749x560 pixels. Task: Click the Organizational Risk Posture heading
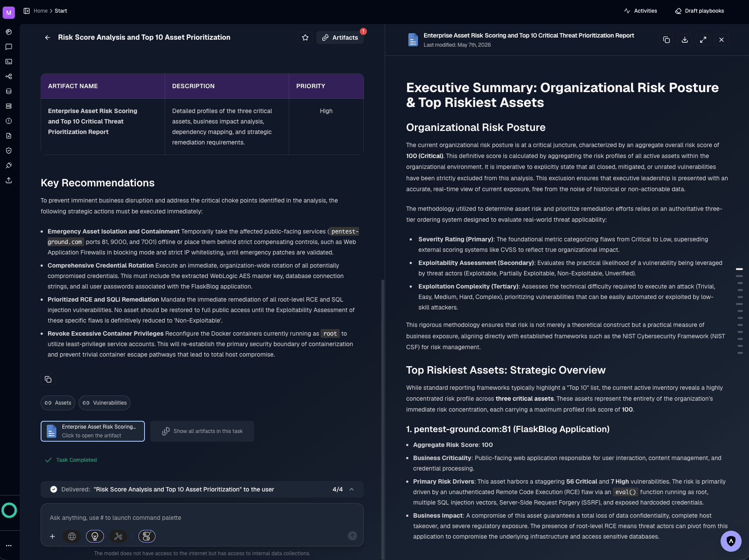click(476, 127)
